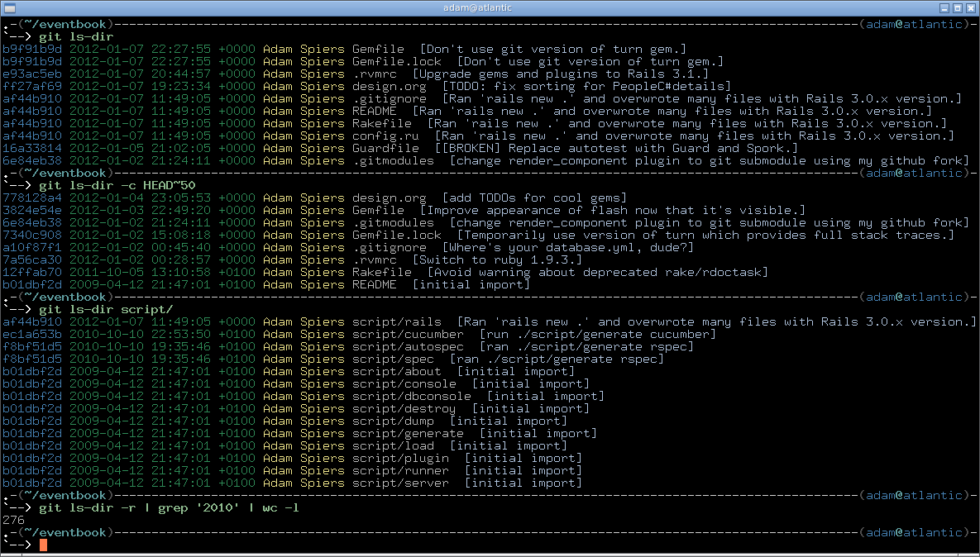Click the 276 output line
This screenshot has width=980, height=557.
pyautogui.click(x=13, y=520)
